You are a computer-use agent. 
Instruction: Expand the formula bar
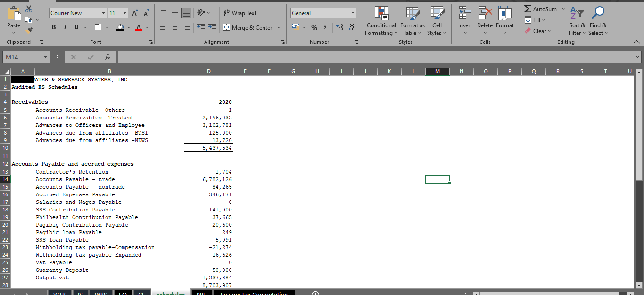(638, 58)
